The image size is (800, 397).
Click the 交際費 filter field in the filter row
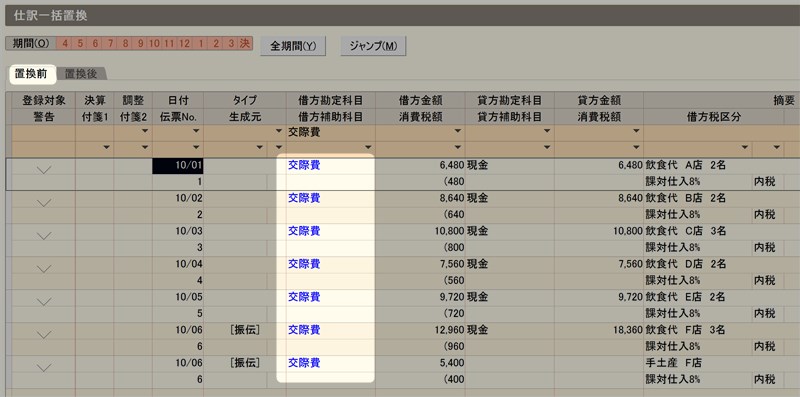[x=331, y=132]
